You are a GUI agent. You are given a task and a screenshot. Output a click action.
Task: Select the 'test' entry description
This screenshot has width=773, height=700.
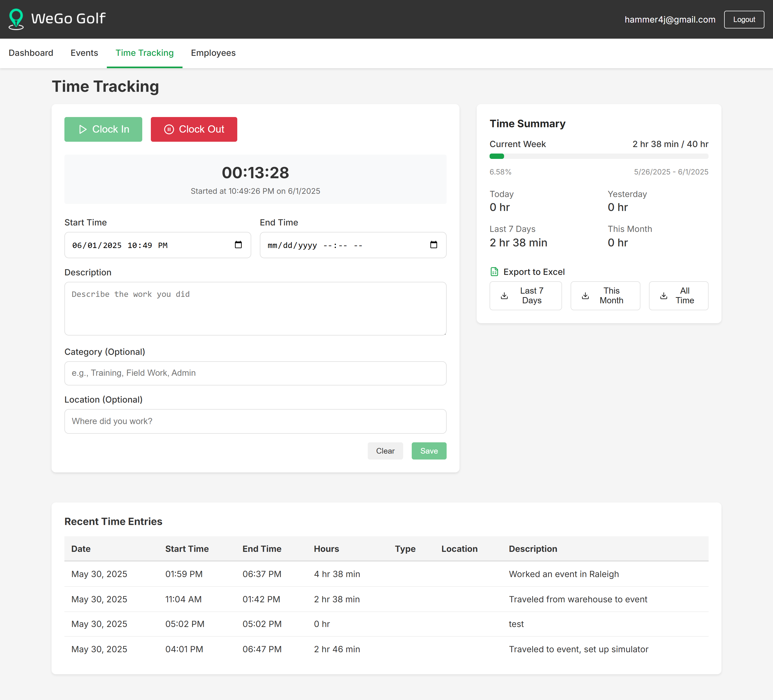(x=516, y=624)
